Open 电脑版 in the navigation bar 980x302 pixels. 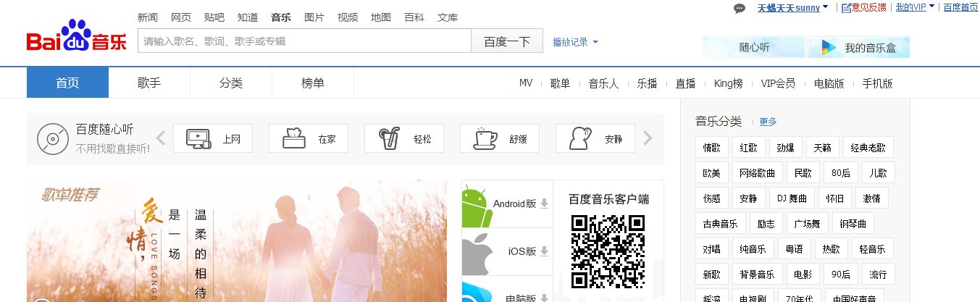click(829, 83)
